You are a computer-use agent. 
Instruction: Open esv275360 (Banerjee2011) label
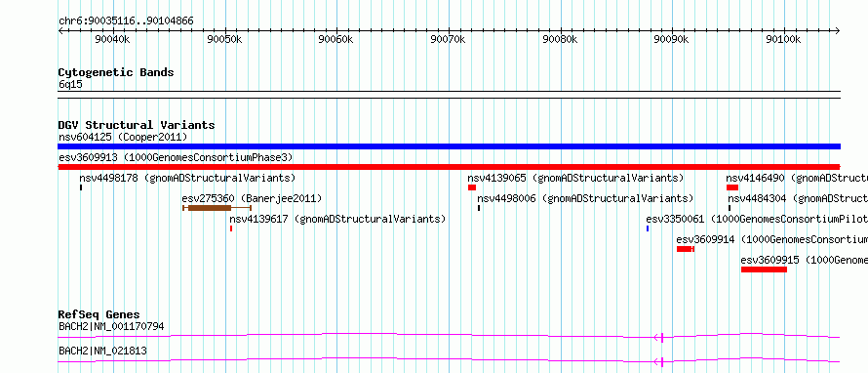[x=252, y=198]
